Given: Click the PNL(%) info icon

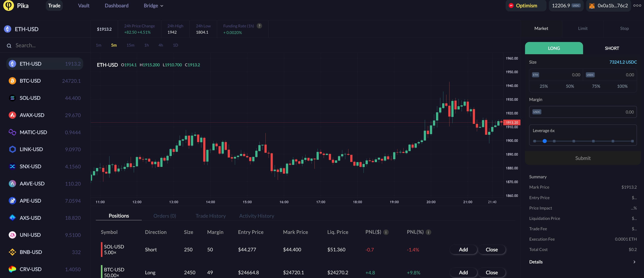Looking at the screenshot, I should [428, 232].
